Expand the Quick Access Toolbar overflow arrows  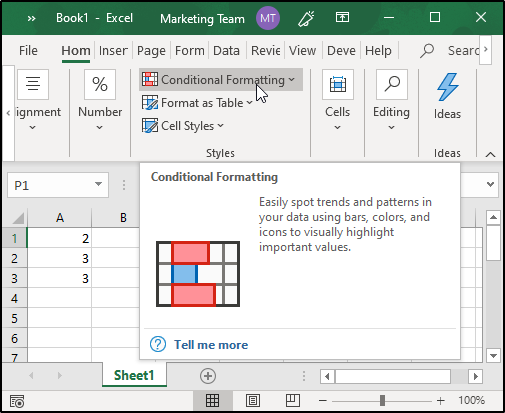point(31,18)
